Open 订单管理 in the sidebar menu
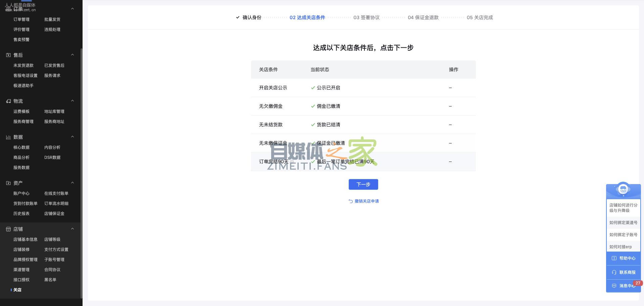This screenshot has width=644, height=306. pos(21,19)
